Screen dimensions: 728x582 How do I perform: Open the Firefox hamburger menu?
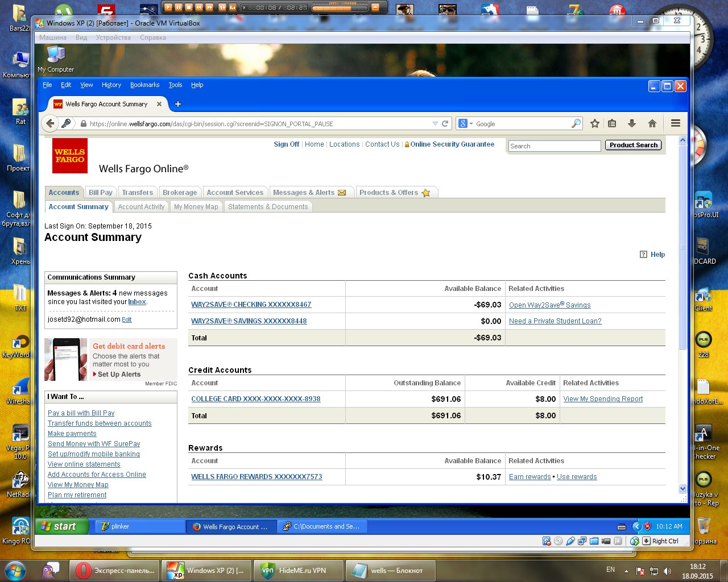click(676, 123)
